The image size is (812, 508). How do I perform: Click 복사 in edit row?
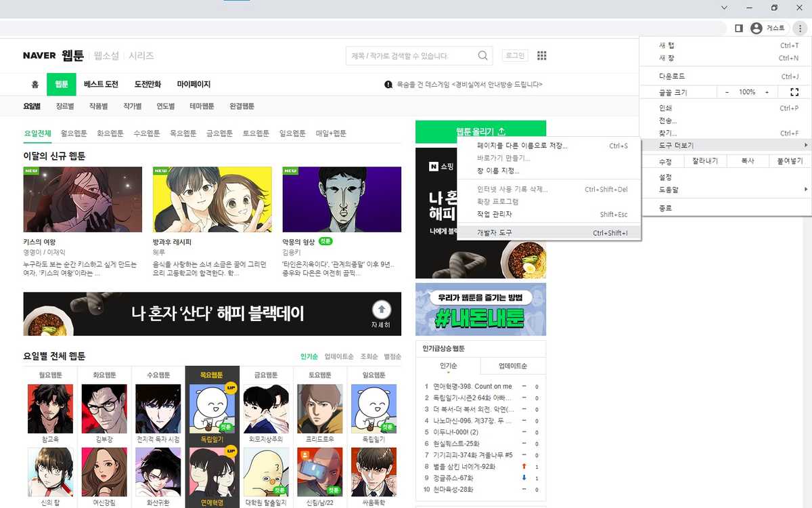[x=748, y=161]
